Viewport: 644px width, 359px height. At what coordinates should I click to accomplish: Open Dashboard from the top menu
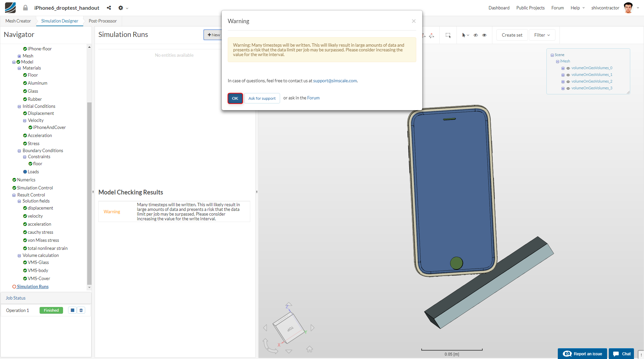coord(499,8)
